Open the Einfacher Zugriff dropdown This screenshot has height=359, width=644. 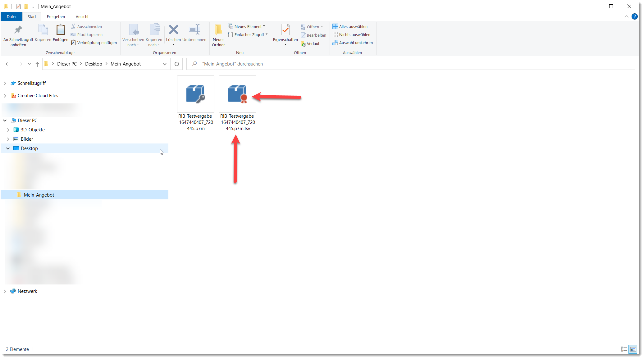(248, 35)
